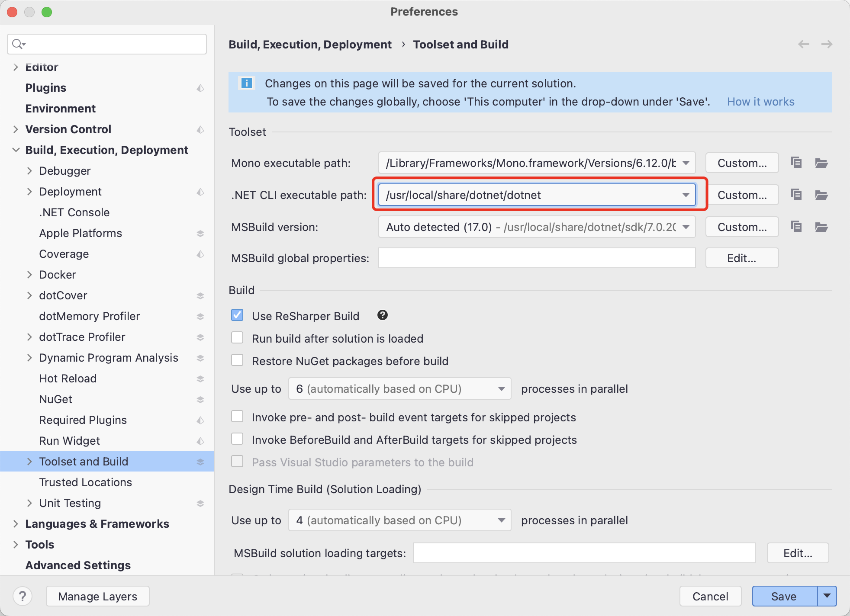Screen dimensions: 850x616
Task: Click layer icon next to Apple Platforms
Action: pos(200,233)
